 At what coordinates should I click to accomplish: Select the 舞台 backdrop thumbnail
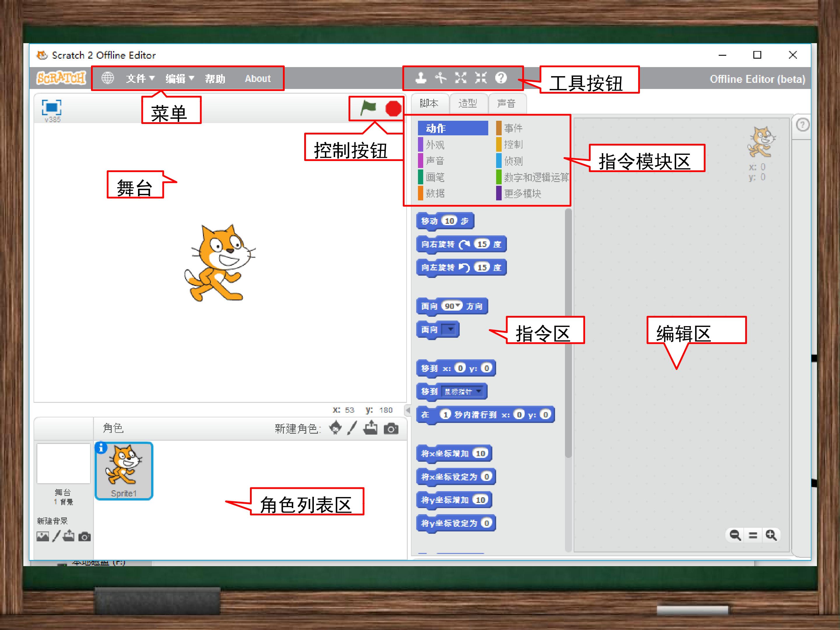63,464
